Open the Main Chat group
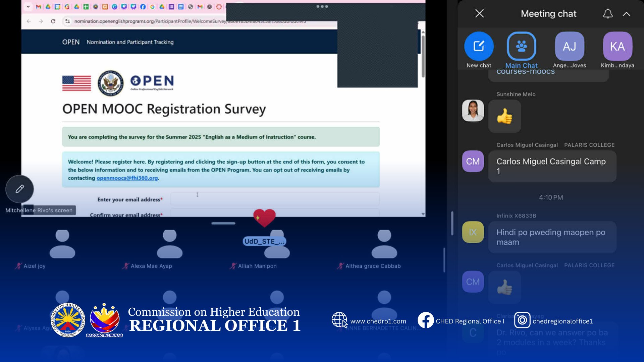The image size is (644, 362). coord(521,50)
